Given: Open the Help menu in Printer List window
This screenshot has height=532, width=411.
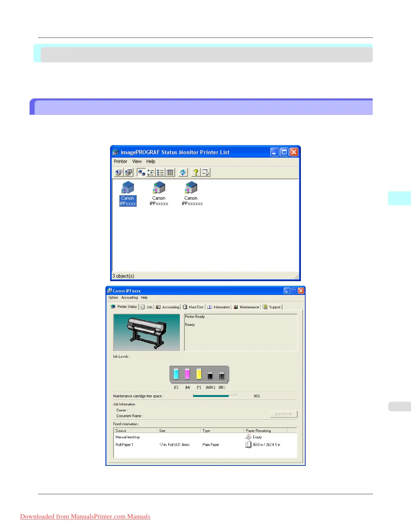Looking at the screenshot, I should click(x=151, y=162).
